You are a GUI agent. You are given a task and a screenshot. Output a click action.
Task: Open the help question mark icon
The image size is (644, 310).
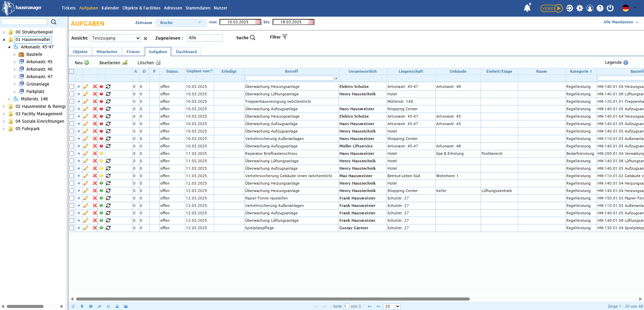click(600, 8)
